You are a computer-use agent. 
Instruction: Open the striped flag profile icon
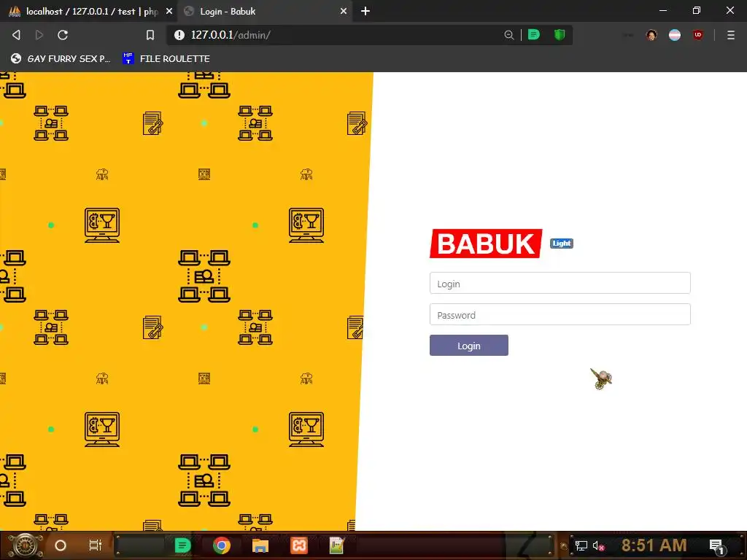pos(675,35)
